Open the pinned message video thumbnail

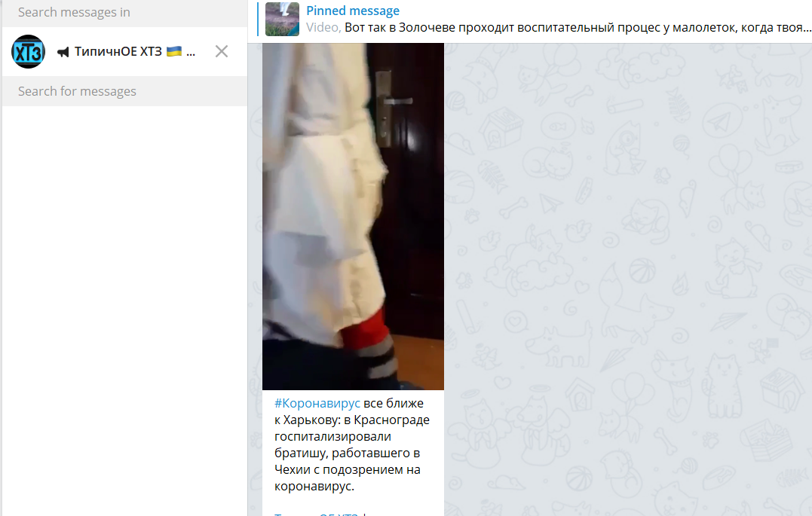pos(282,19)
